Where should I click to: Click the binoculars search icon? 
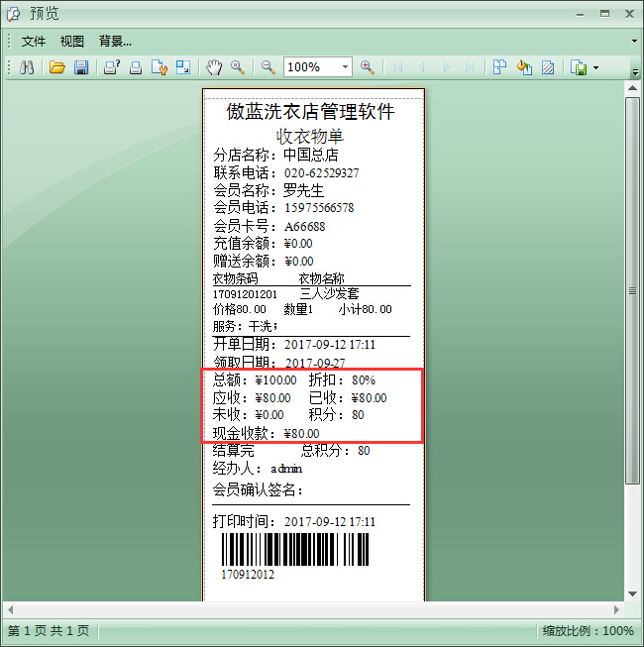coord(28,67)
